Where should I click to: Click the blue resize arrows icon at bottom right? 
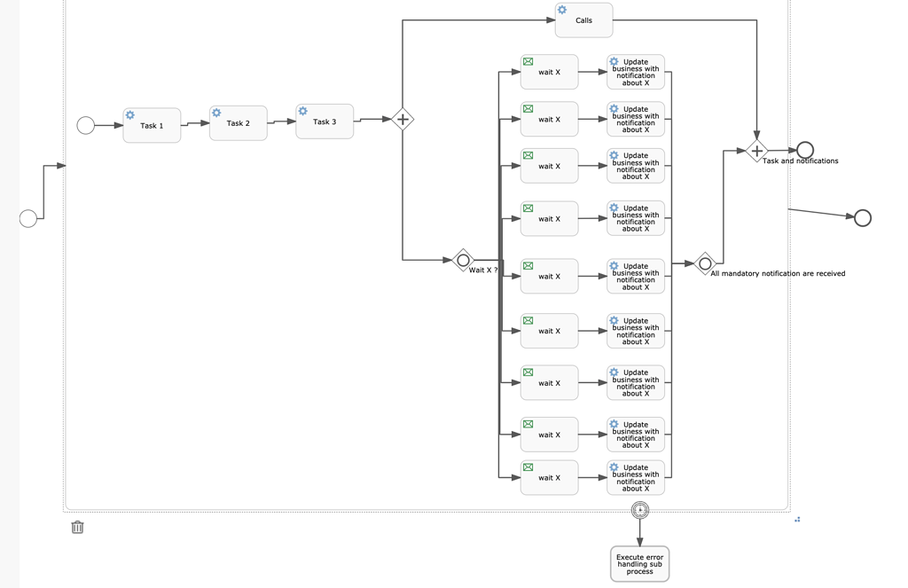click(x=796, y=519)
